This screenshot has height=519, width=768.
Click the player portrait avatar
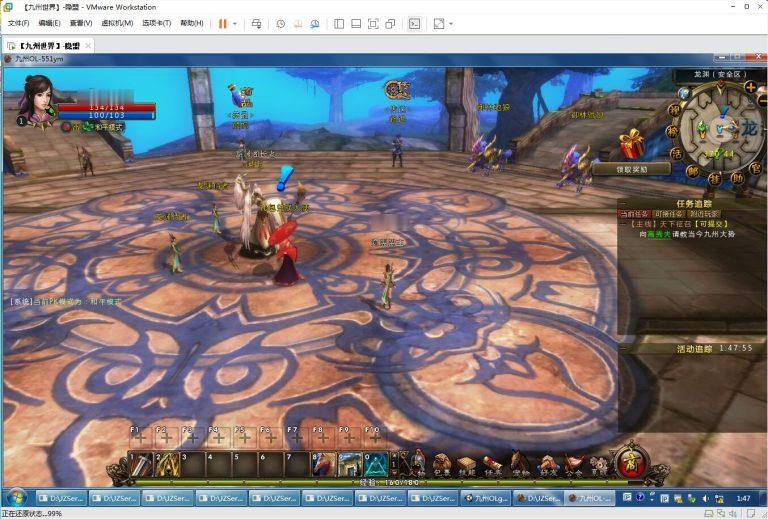click(x=37, y=99)
